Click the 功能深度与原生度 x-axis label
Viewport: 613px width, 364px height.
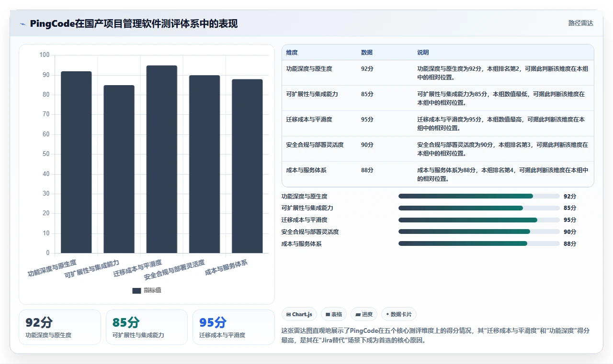tap(52, 269)
